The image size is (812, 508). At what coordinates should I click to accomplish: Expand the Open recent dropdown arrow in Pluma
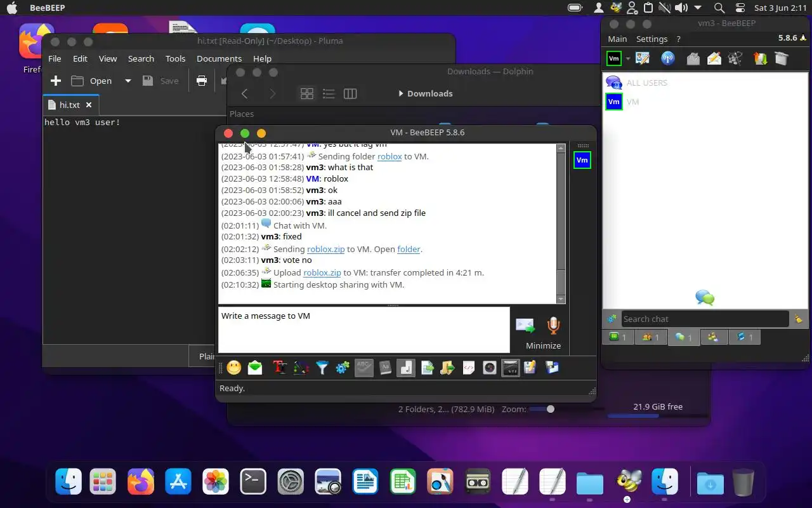pos(128,81)
